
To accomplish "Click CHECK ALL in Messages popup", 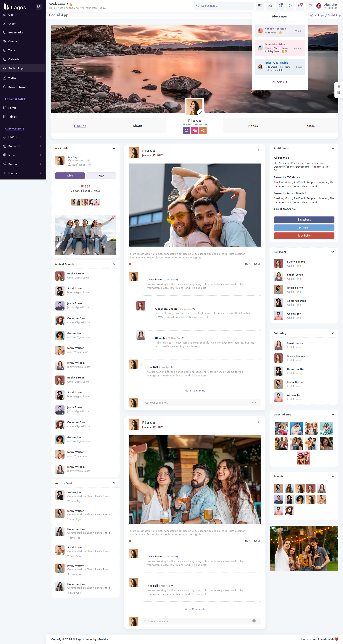I will click(280, 82).
